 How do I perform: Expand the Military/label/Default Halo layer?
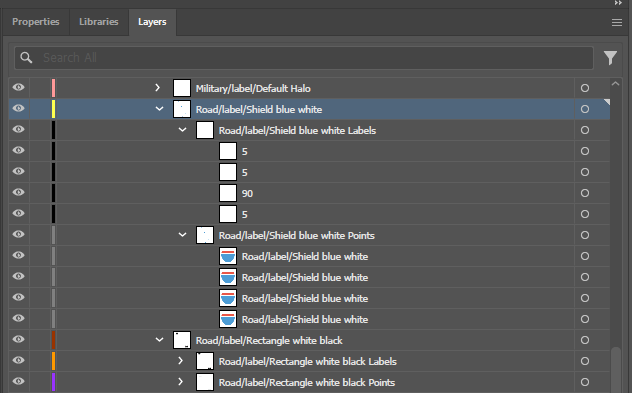158,87
